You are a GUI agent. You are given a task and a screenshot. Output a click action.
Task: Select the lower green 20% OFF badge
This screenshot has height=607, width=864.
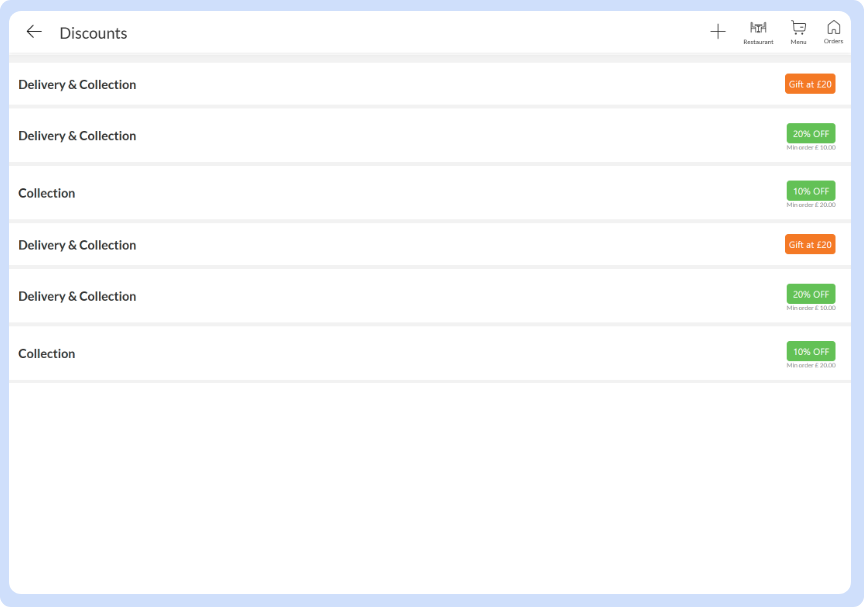click(x=810, y=294)
